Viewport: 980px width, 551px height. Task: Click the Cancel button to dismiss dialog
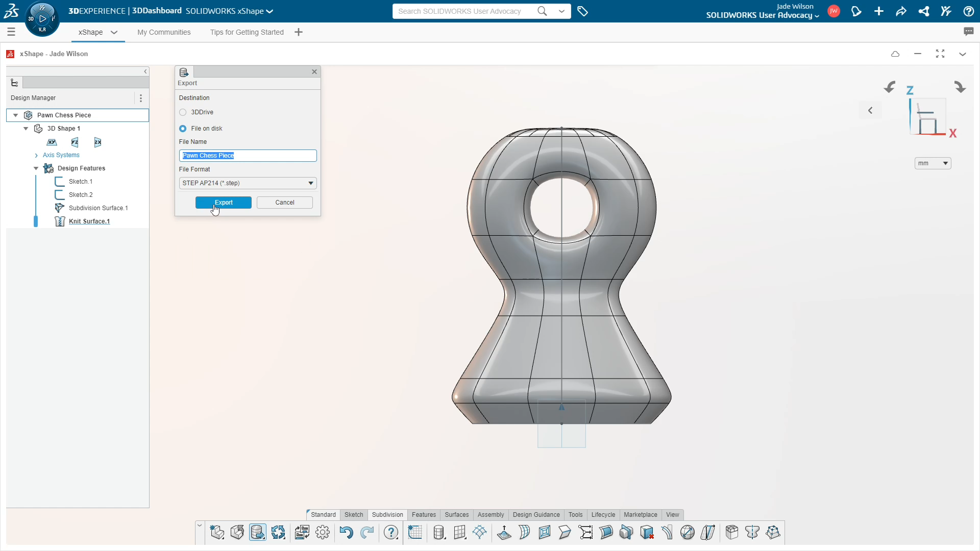tap(285, 202)
